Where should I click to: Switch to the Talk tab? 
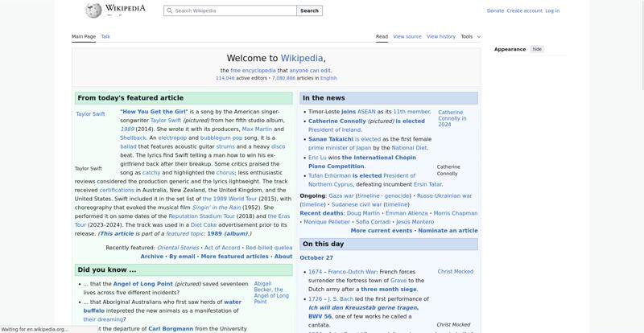(x=105, y=36)
